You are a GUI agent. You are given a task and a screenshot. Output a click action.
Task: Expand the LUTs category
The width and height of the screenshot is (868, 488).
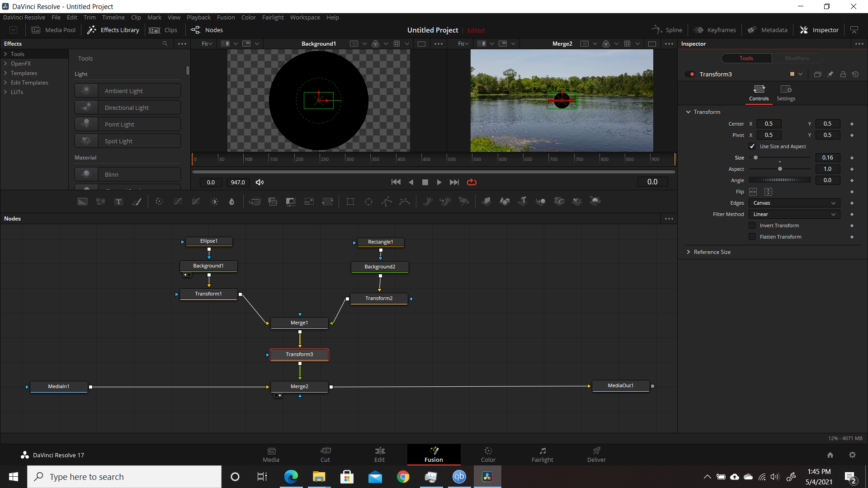click(x=5, y=92)
